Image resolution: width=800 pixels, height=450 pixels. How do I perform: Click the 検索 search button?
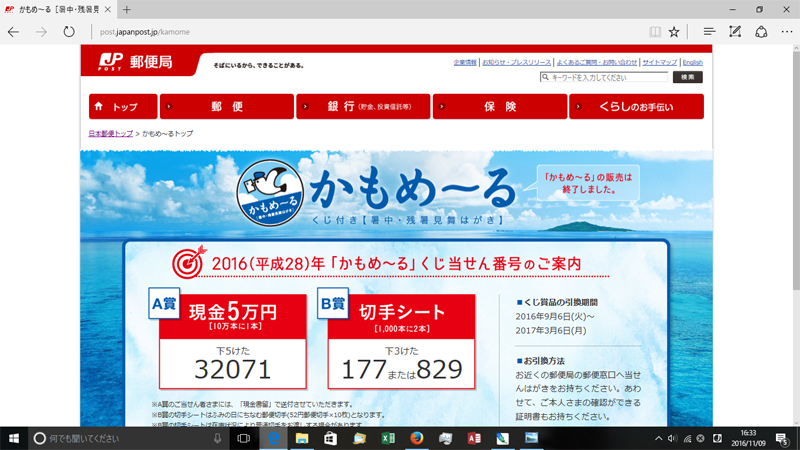(687, 77)
